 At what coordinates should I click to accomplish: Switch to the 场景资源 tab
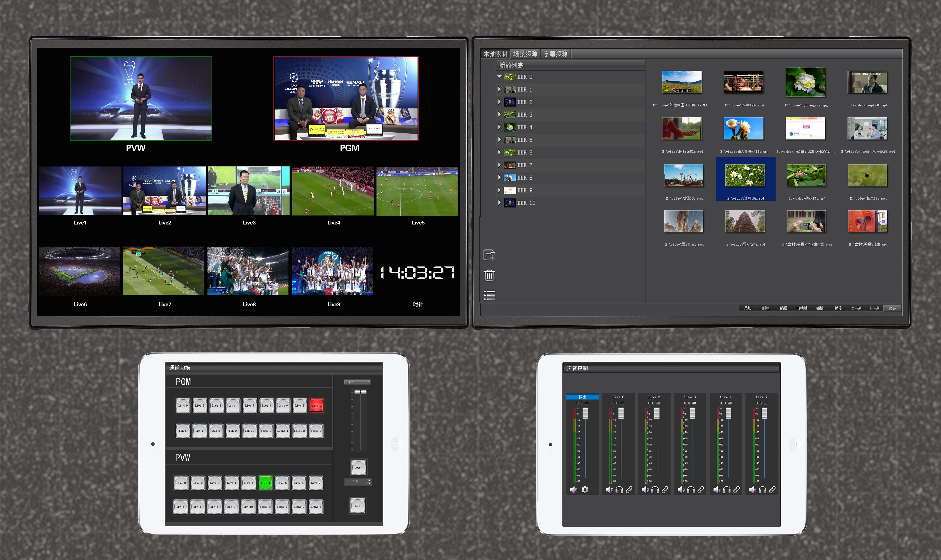pyautogui.click(x=525, y=54)
